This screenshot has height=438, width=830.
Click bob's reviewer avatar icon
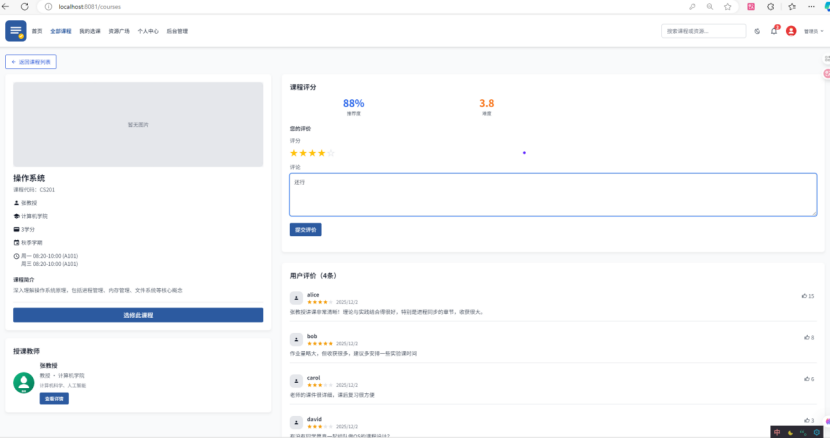[x=296, y=339]
